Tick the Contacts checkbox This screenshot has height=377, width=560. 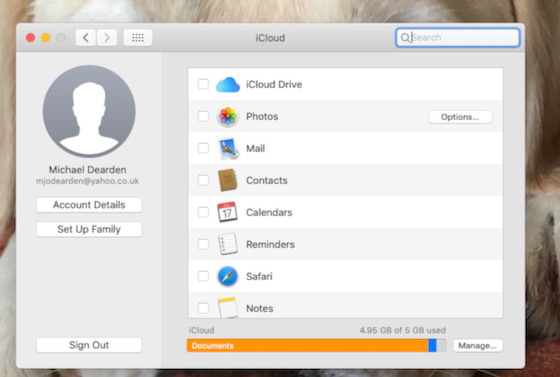204,180
